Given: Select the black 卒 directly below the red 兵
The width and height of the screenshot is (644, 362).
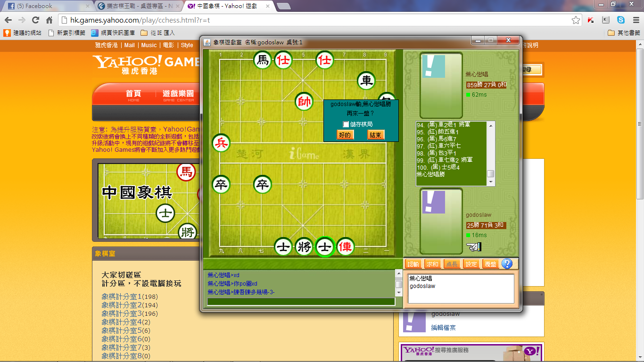Looking at the screenshot, I should [221, 184].
